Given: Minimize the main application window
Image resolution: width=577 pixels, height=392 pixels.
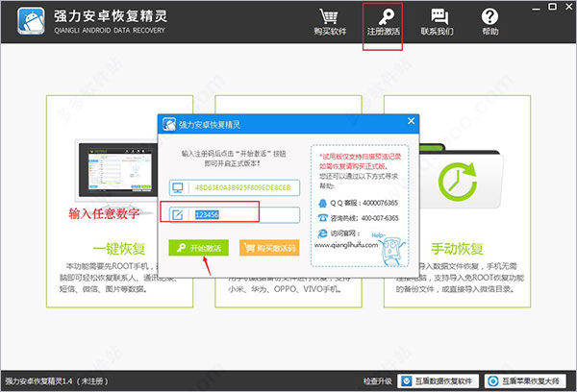Looking at the screenshot, I should (537, 8).
